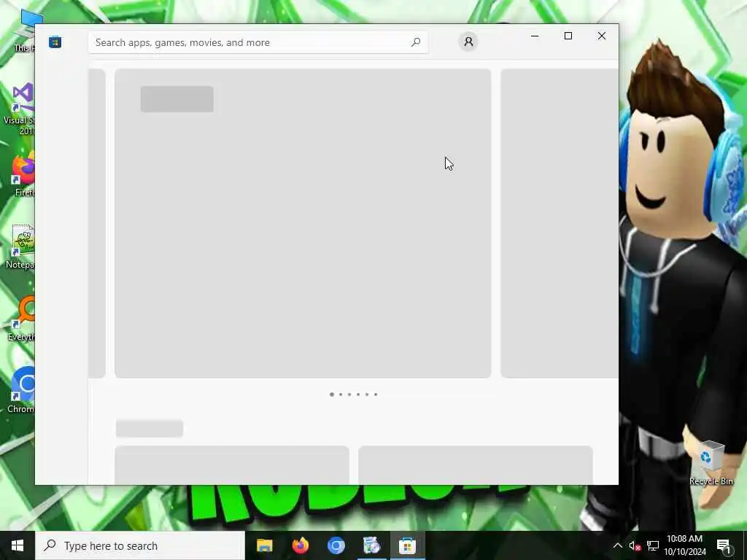Open File Explorer from the taskbar
This screenshot has height=560, width=747.
[264, 545]
